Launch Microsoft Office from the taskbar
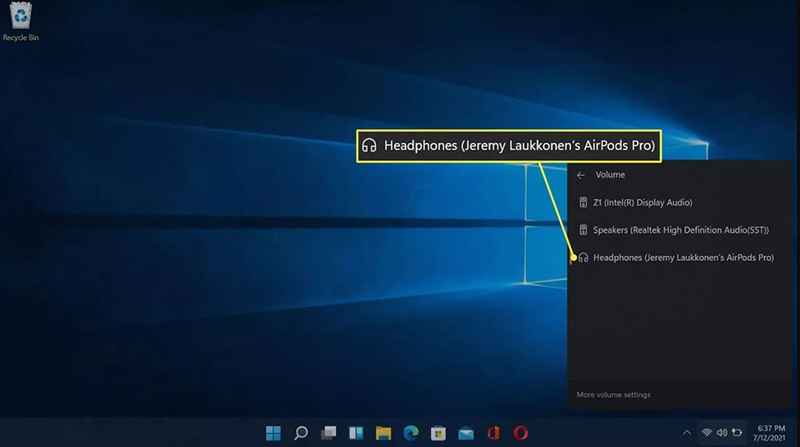The width and height of the screenshot is (800, 447). (493, 433)
